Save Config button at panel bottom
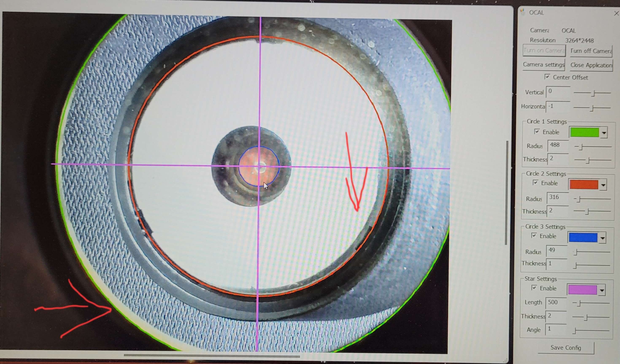This screenshot has width=620, height=364. (x=565, y=348)
